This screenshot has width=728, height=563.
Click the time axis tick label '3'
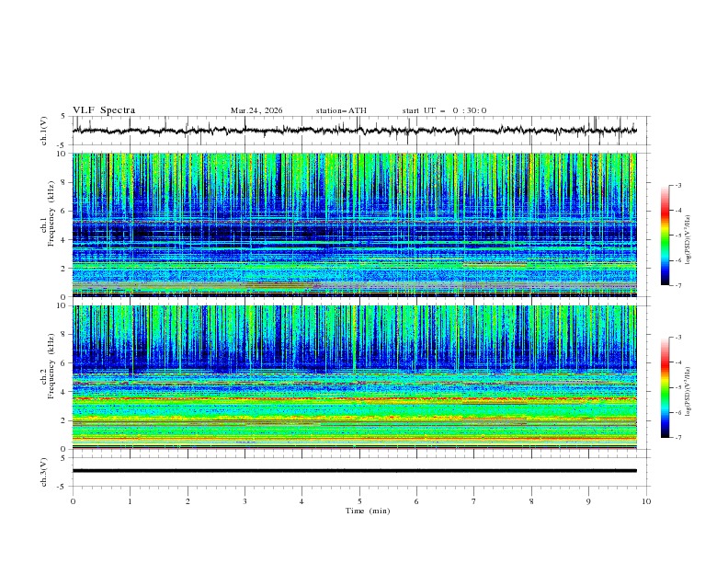[x=245, y=501]
